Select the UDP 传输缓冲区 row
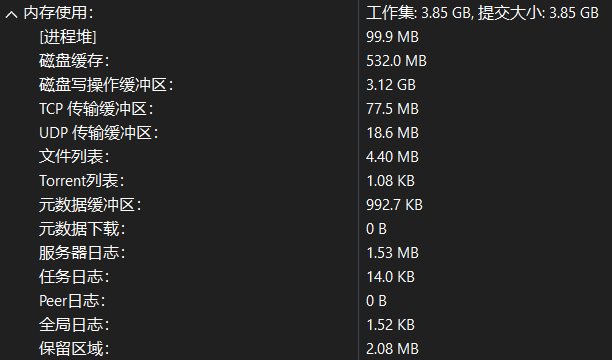 tap(306, 133)
